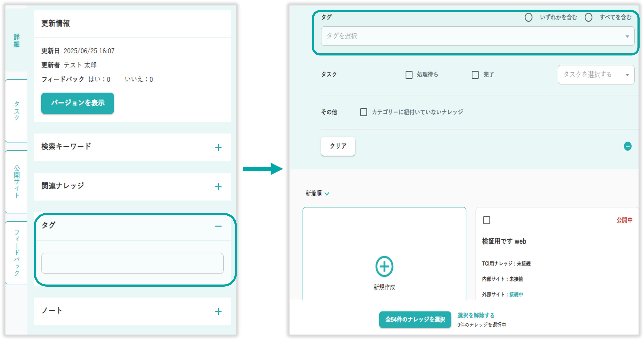
Task: Check the 処理待ち checkbox
Action: [409, 75]
